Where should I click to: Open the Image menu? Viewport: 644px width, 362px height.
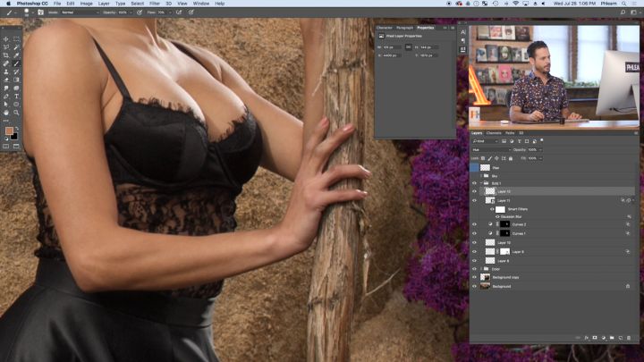(x=86, y=4)
